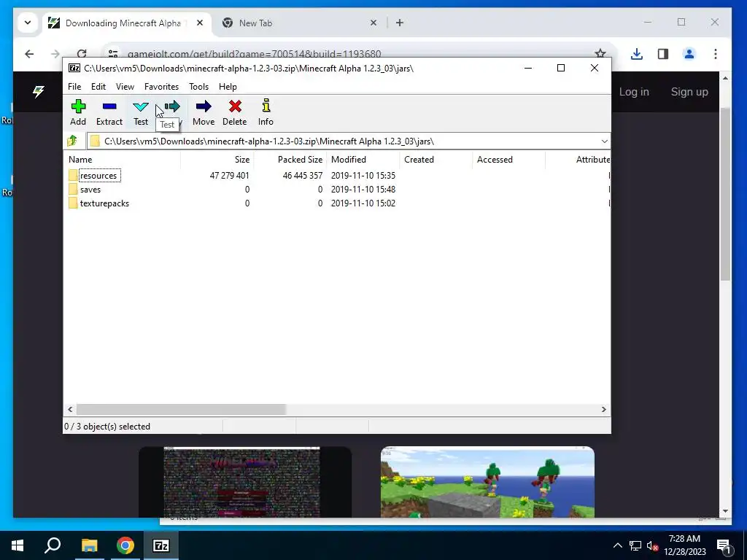The image size is (747, 560).
Task: Reload the Chrome page
Action: 82,54
